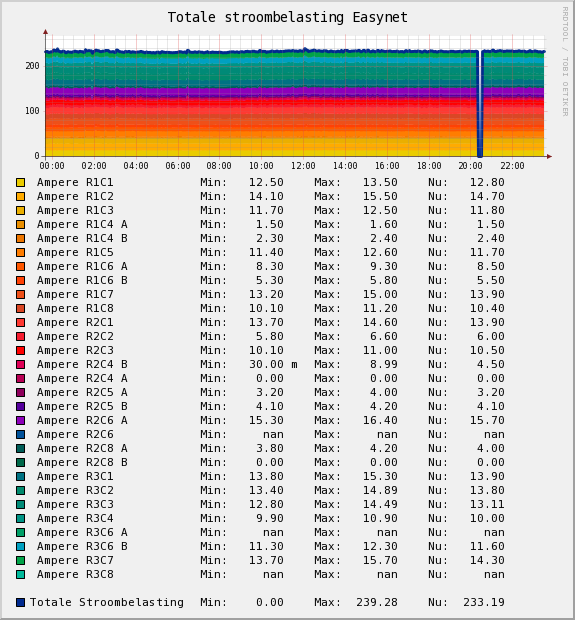Click the dark blue Totale Stroombelasting swatch
The height and width of the screenshot is (620, 575).
[21, 602]
